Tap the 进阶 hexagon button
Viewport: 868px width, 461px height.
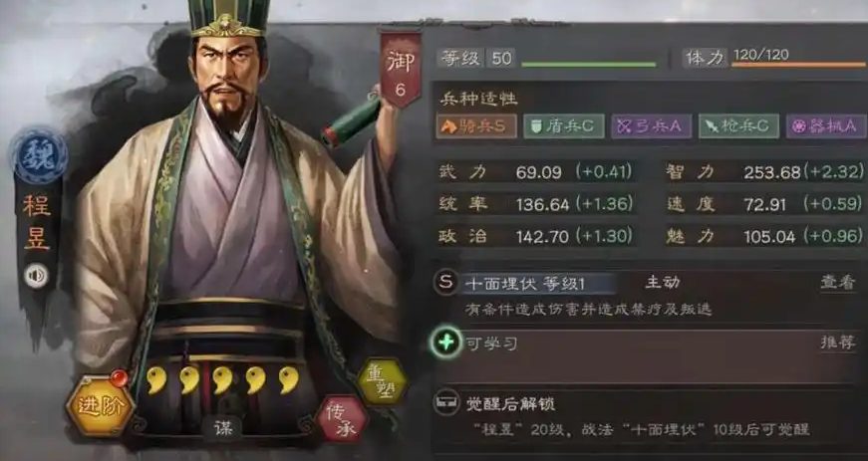pos(101,405)
